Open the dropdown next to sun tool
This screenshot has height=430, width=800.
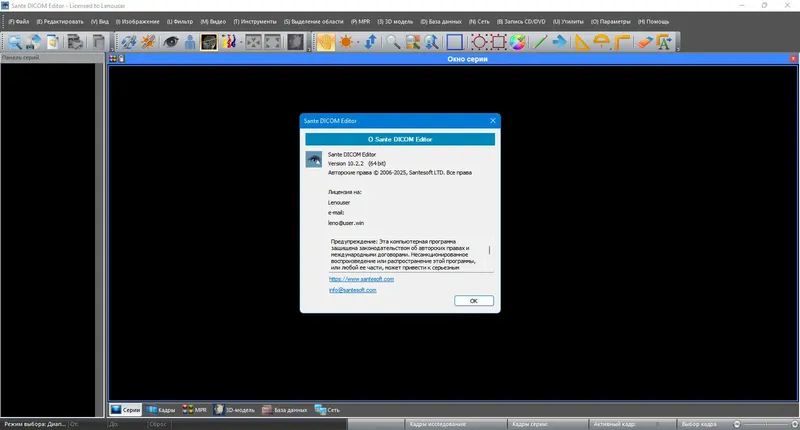(358, 42)
